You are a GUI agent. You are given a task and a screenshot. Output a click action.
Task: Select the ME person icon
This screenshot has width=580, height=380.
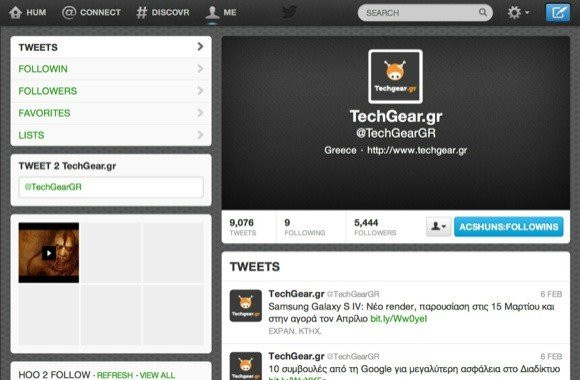pyautogui.click(x=212, y=12)
